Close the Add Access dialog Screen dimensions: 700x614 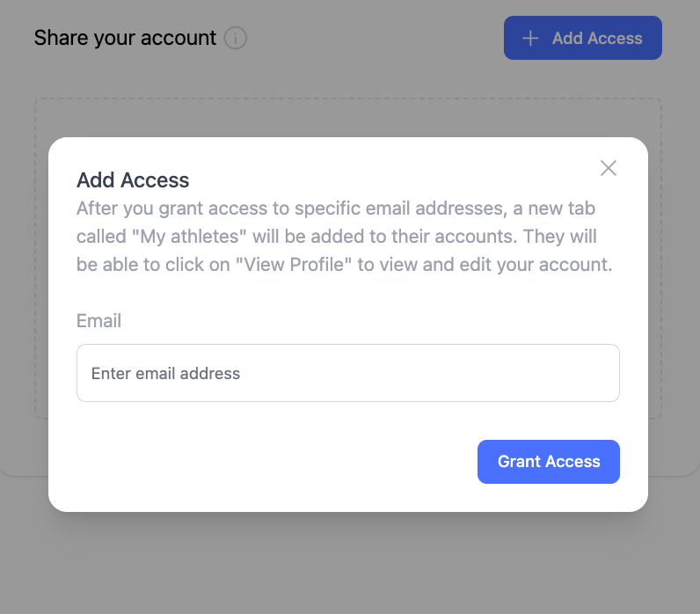click(609, 168)
